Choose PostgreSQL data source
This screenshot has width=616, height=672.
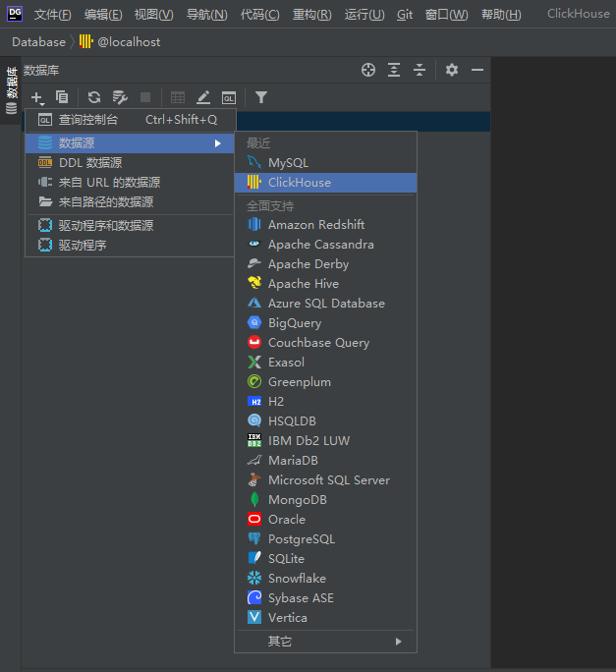[x=326, y=539]
